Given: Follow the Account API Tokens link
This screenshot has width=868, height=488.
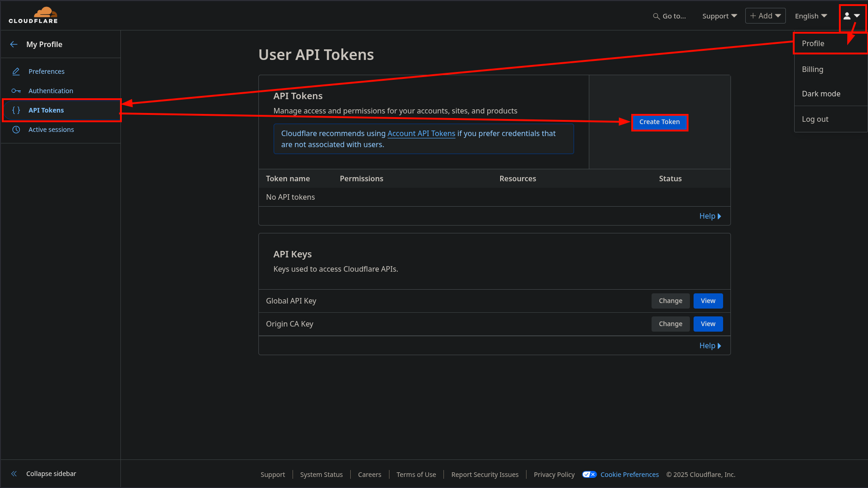Looking at the screenshot, I should click(x=421, y=133).
